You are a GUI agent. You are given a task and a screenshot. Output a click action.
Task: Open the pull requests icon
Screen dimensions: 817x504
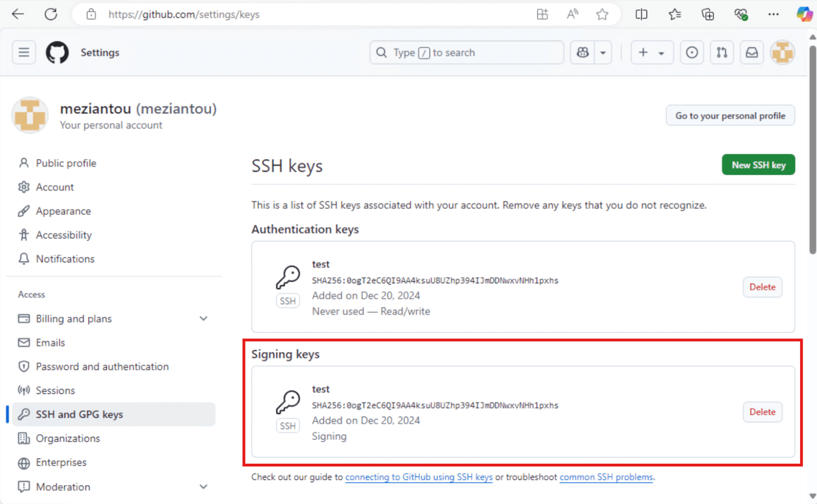722,52
